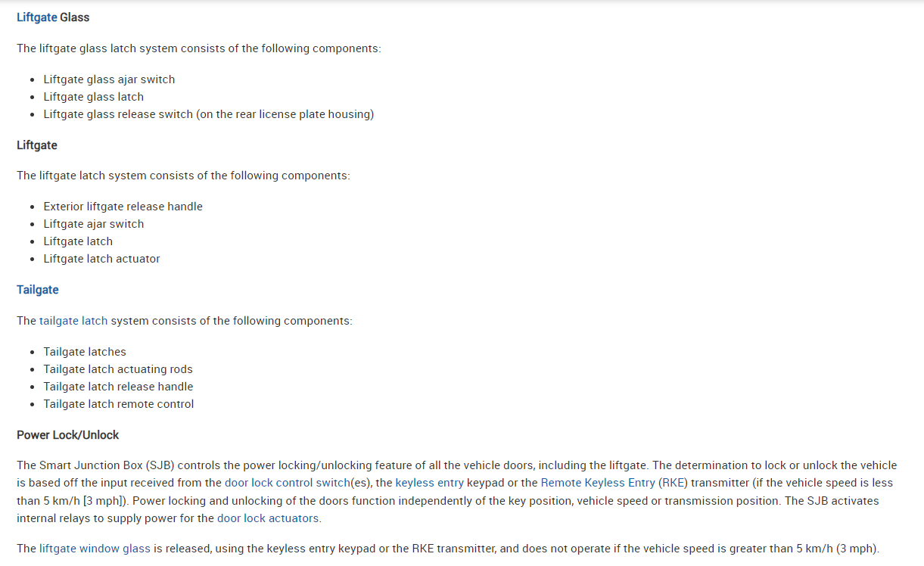Image resolution: width=924 pixels, height=566 pixels.
Task: Click the blue Liftgate link in the Liftgate Glass heading
Action: pyautogui.click(x=36, y=17)
